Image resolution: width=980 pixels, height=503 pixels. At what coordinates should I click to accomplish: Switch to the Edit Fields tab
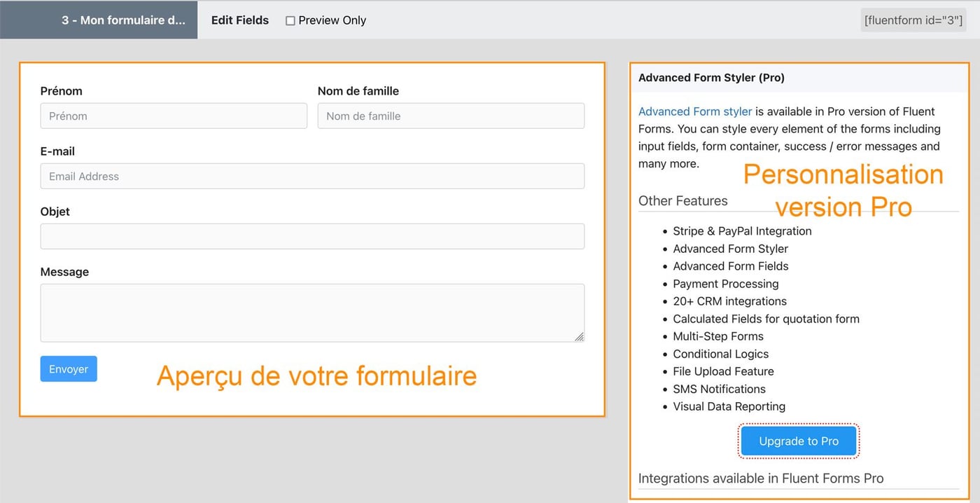coord(239,20)
